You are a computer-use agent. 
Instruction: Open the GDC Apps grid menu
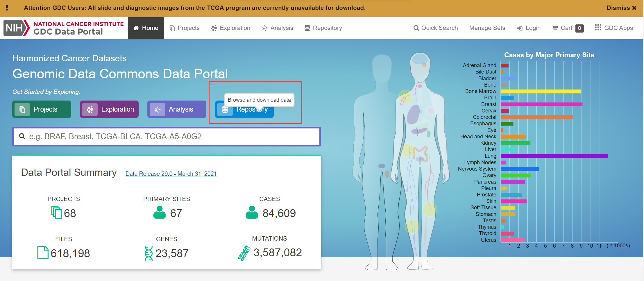(x=614, y=28)
